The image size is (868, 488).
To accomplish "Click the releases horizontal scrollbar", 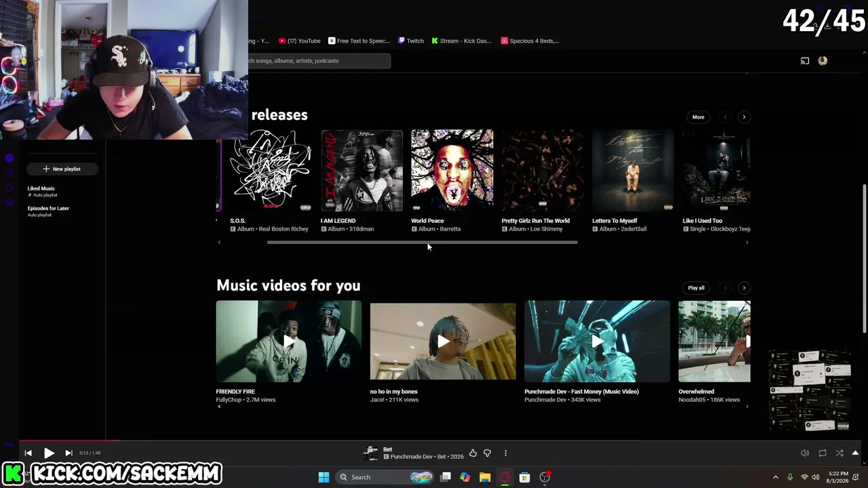I will point(422,243).
